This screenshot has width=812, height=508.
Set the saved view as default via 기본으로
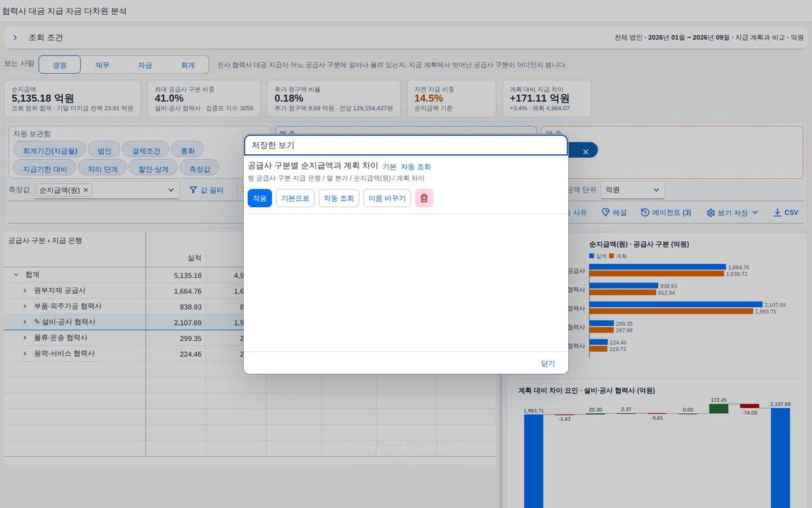click(x=295, y=198)
